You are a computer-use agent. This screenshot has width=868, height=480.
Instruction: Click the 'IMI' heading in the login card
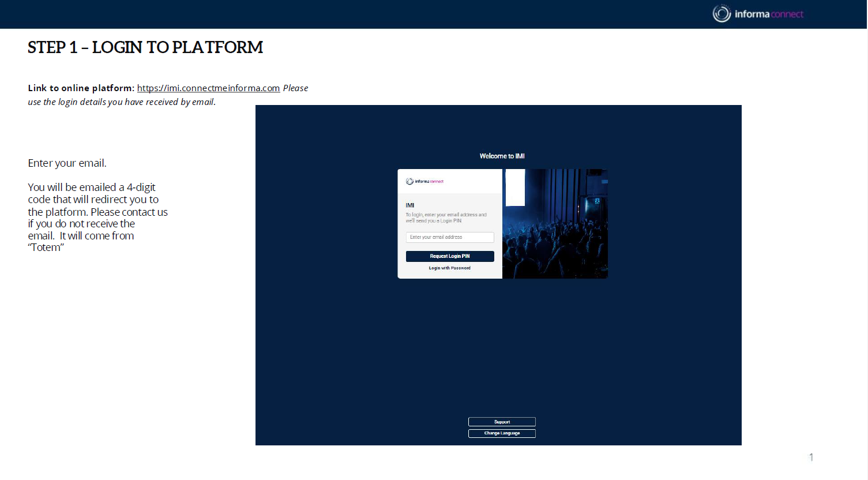coord(410,205)
